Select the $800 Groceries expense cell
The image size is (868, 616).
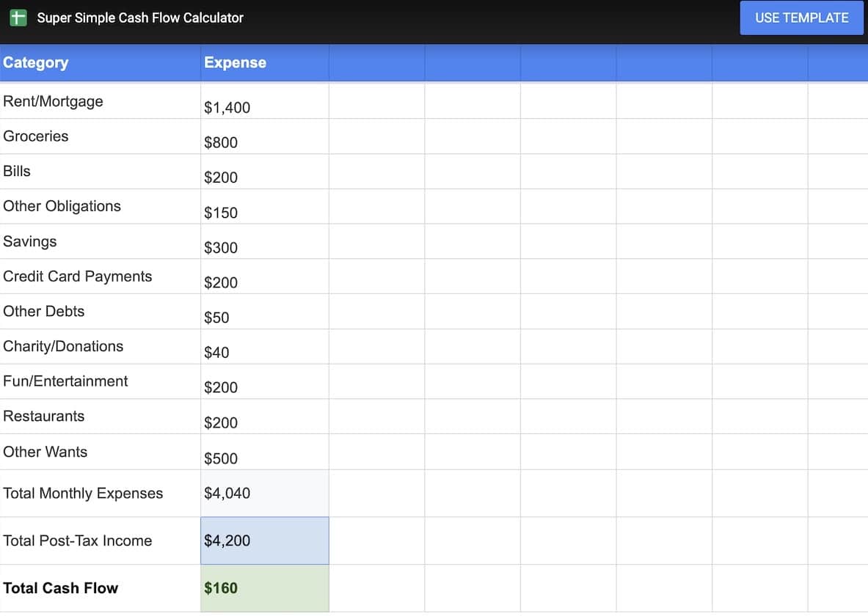coord(265,136)
